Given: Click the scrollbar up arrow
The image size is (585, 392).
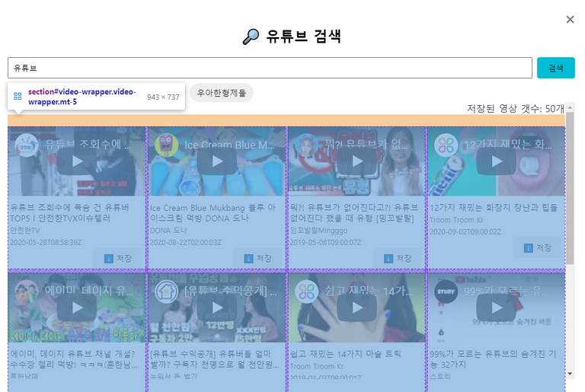Looking at the screenshot, I should 570,107.
